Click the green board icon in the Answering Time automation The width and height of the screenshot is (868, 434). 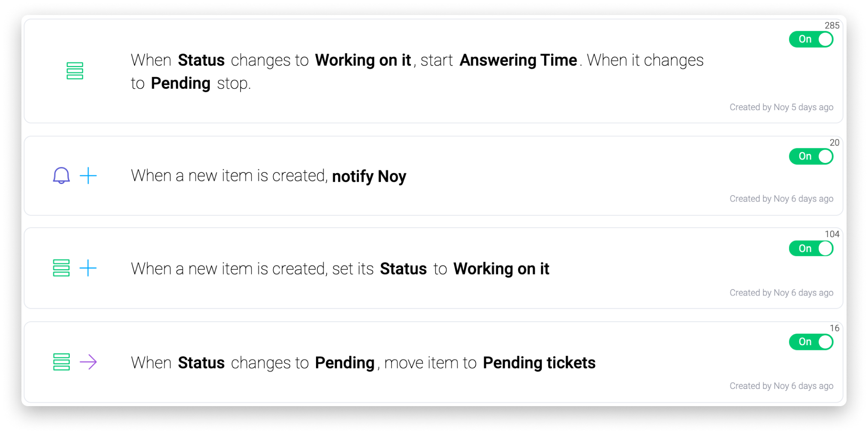[x=75, y=71]
